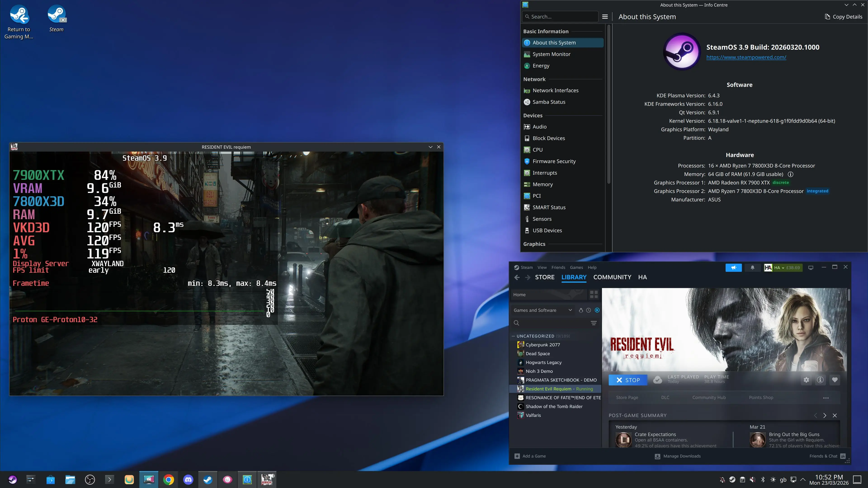Image resolution: width=868 pixels, height=488 pixels.
Task: Open Friends menu in Steam
Action: (558, 268)
